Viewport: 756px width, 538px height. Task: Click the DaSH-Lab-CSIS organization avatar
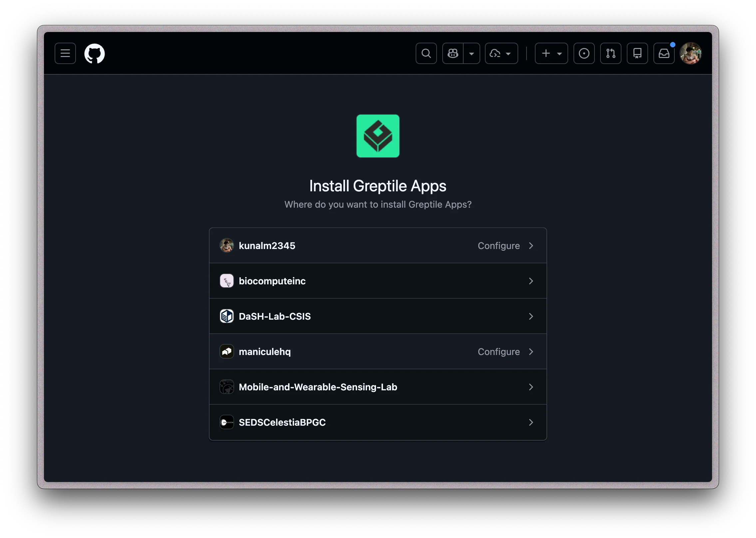click(227, 316)
